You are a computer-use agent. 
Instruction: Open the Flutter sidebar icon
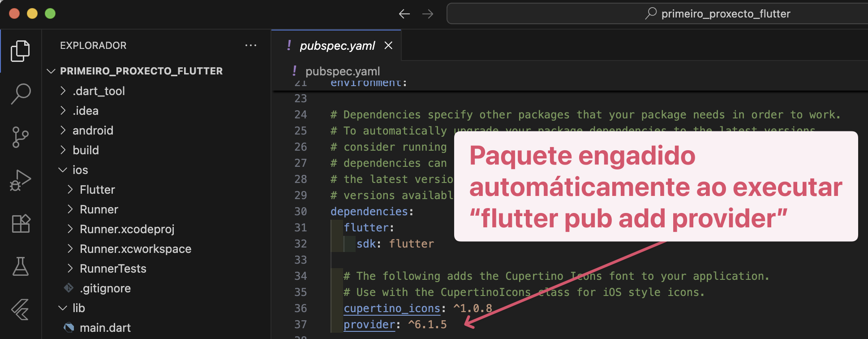pyautogui.click(x=20, y=309)
